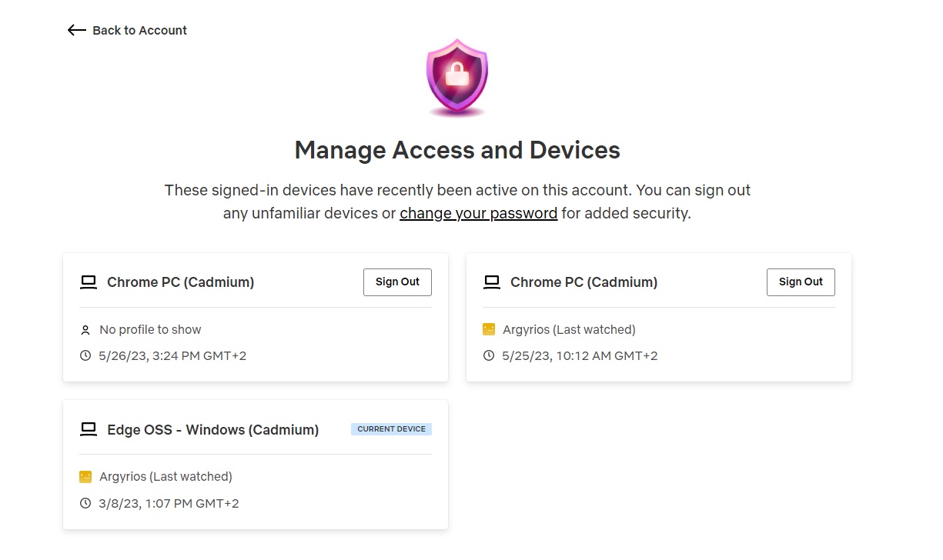This screenshot has height=560, width=943.
Task: Click the person icon beside No profile to show
Action: (x=85, y=329)
